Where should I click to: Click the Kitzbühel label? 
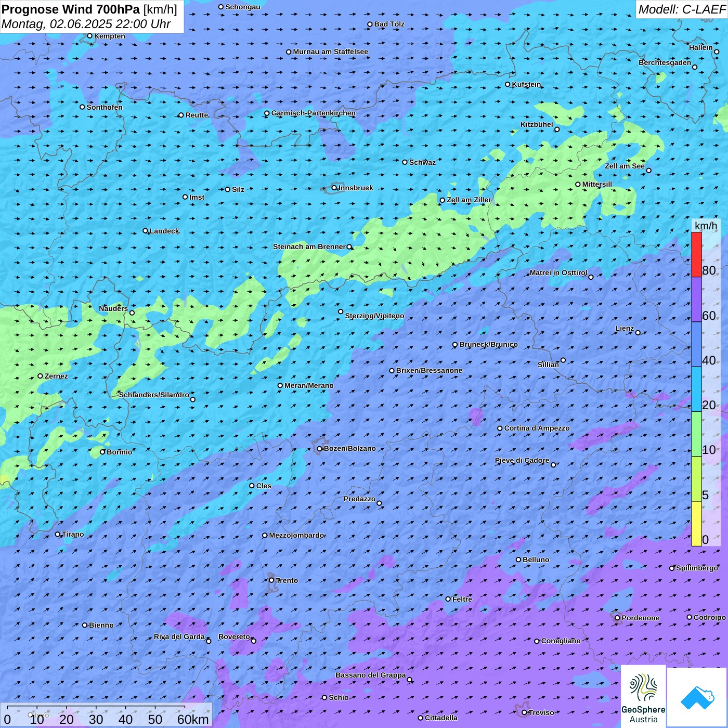537,124
